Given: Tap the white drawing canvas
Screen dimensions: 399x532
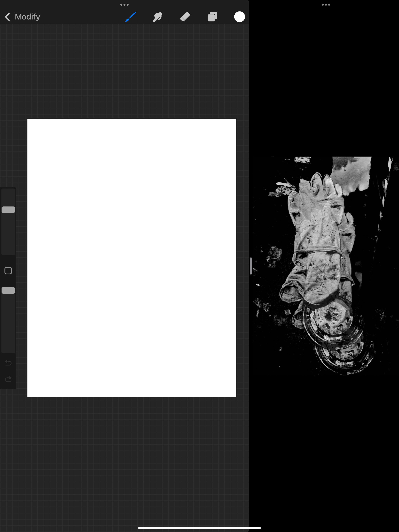Looking at the screenshot, I should point(132,258).
